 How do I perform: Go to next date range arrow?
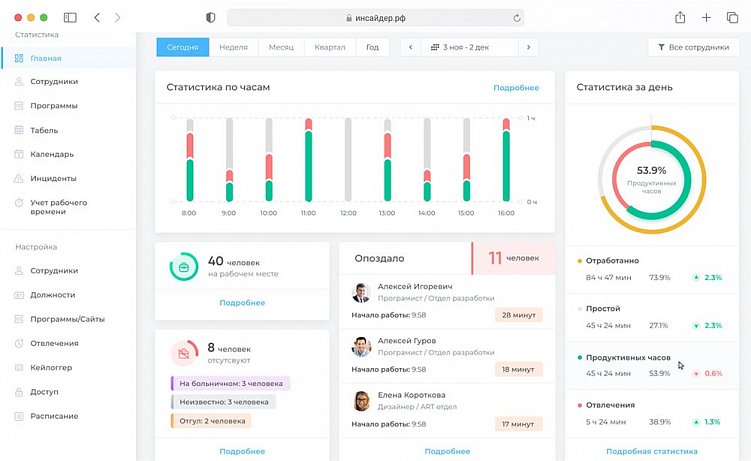coord(528,47)
